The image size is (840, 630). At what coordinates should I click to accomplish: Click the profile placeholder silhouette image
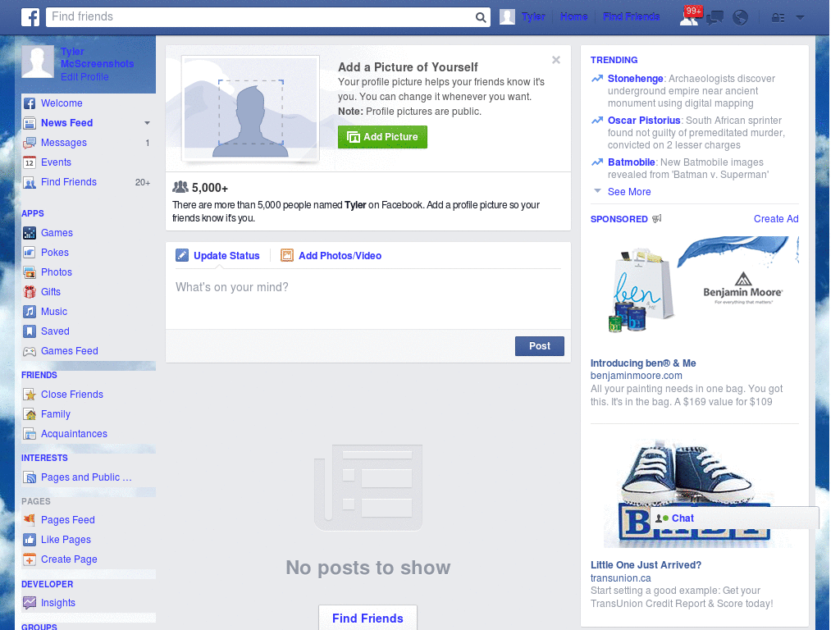coord(250,108)
